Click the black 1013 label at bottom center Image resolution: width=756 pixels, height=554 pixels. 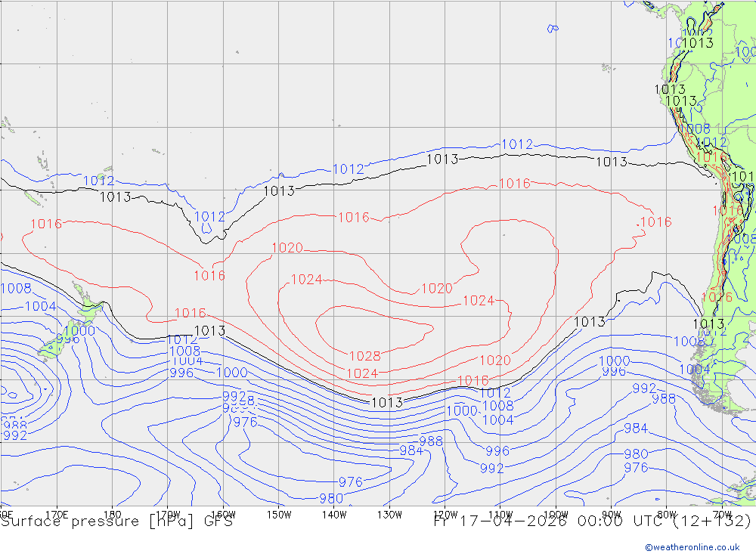pos(386,402)
